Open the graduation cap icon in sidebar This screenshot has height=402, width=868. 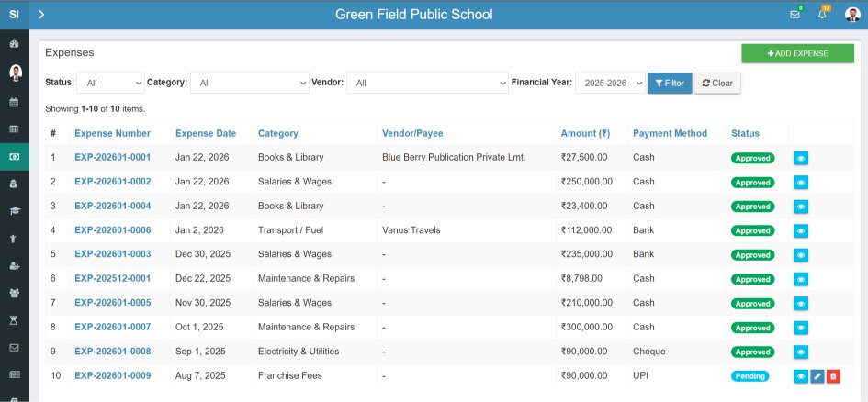[x=15, y=211]
